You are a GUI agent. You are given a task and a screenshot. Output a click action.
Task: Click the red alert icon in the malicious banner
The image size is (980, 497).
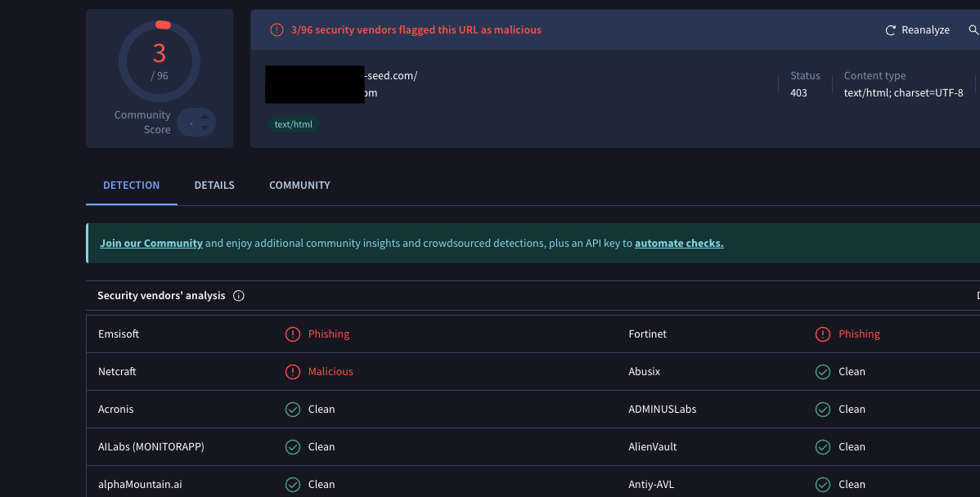(277, 30)
